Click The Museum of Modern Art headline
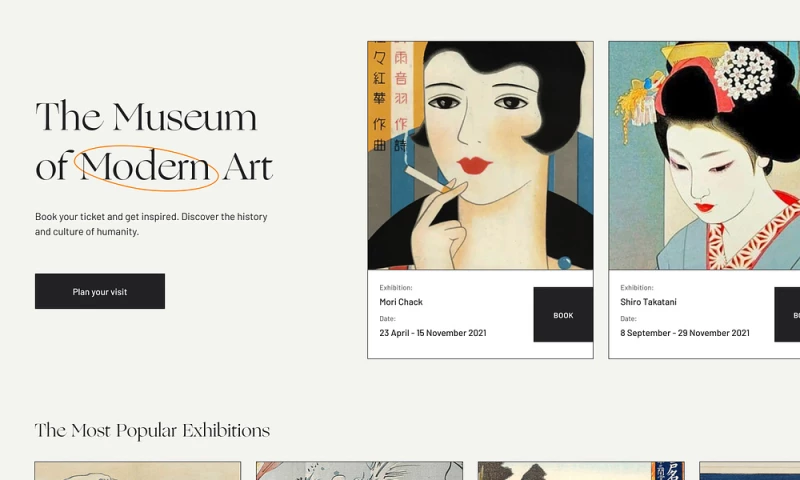The height and width of the screenshot is (480, 800). 154,142
